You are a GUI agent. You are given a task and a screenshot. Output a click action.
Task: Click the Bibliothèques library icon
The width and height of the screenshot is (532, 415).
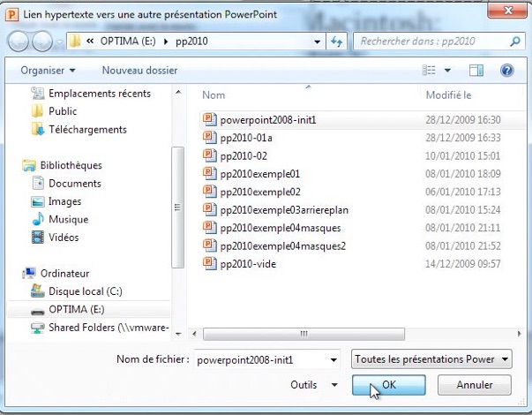pyautogui.click(x=29, y=165)
